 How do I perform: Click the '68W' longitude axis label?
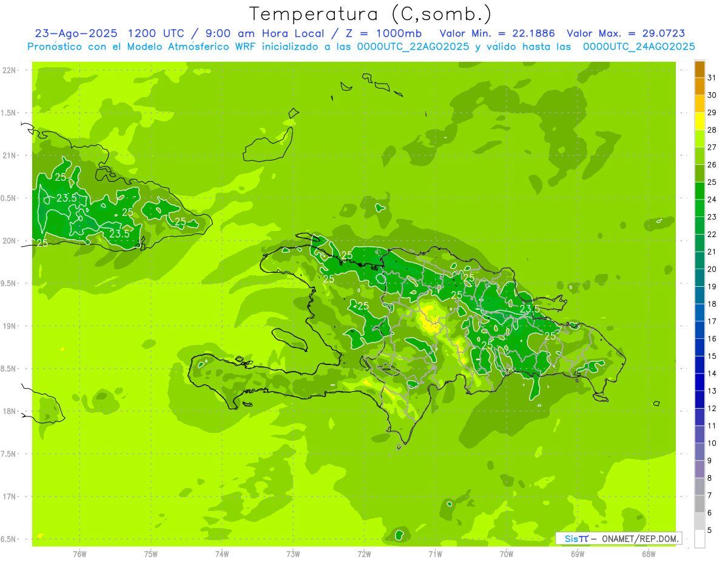click(649, 554)
